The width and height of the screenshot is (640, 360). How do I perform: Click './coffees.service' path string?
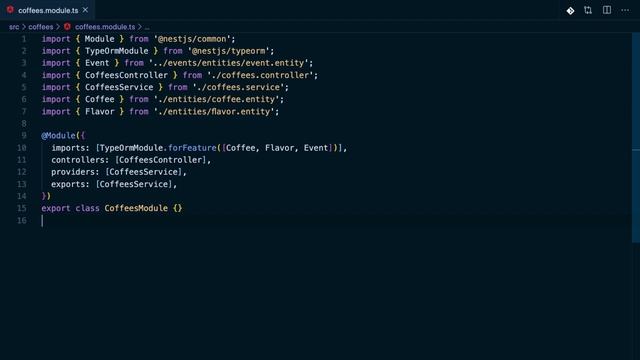(x=238, y=87)
